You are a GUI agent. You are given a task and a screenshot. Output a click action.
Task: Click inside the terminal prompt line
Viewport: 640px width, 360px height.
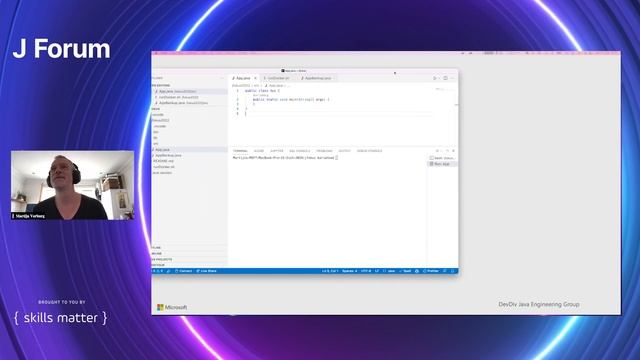tap(286, 158)
